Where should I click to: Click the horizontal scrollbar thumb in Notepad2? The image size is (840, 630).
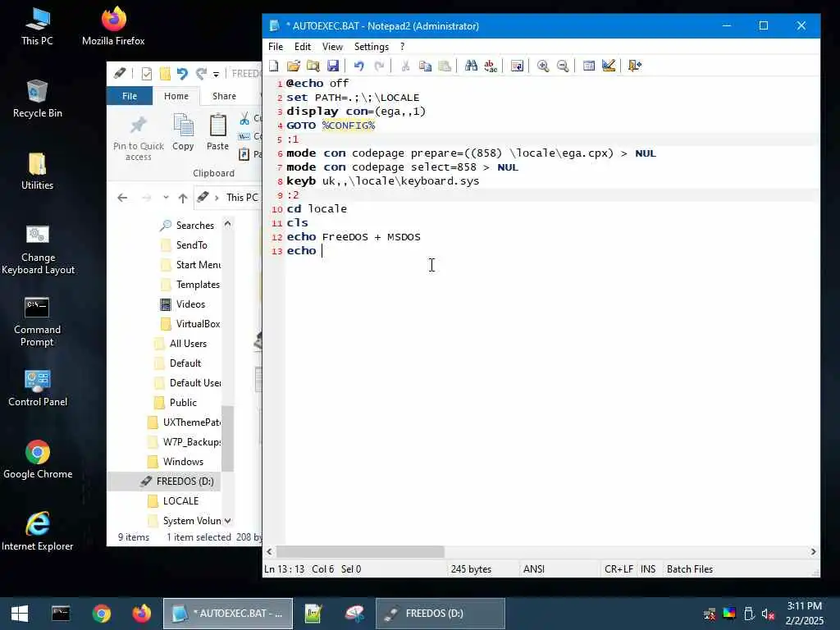360,552
